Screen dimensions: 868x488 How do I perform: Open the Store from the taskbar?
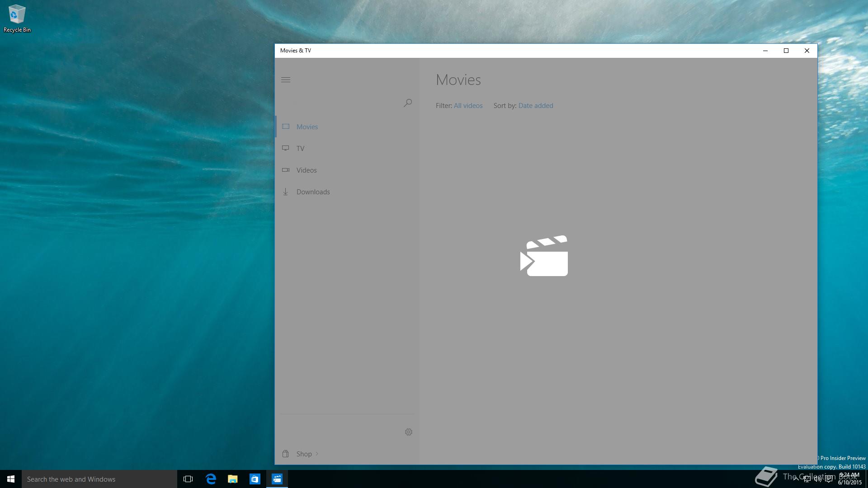tap(255, 479)
